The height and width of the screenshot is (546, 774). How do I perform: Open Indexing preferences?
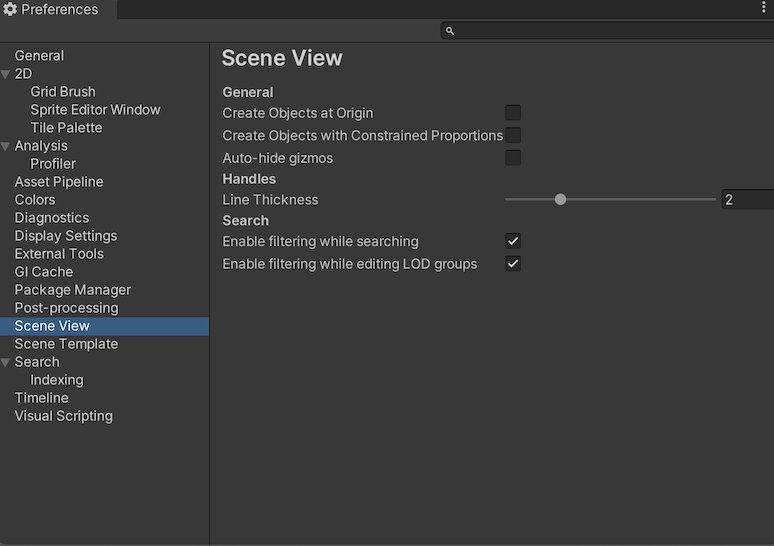click(x=57, y=380)
